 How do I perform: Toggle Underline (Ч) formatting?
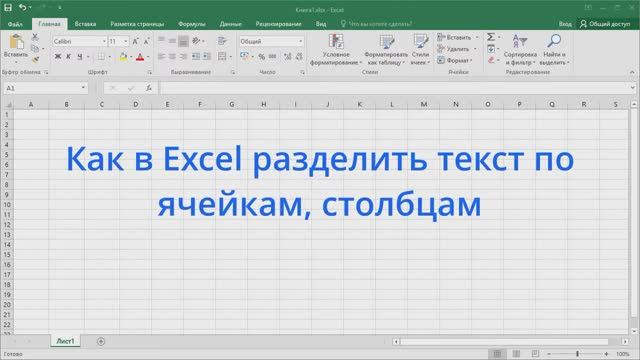coord(80,56)
